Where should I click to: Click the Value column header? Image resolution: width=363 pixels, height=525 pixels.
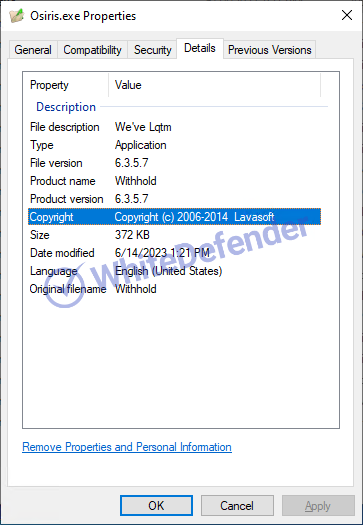tap(215, 85)
